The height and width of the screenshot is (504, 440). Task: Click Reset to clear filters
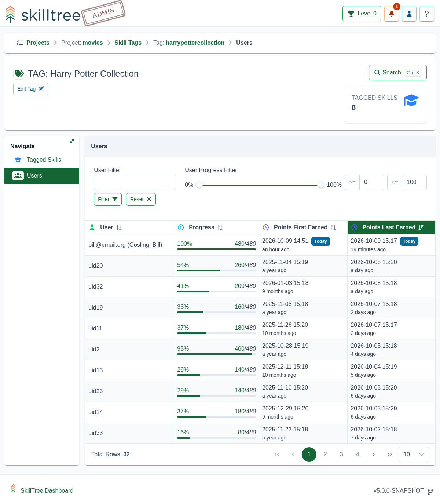[x=141, y=200]
